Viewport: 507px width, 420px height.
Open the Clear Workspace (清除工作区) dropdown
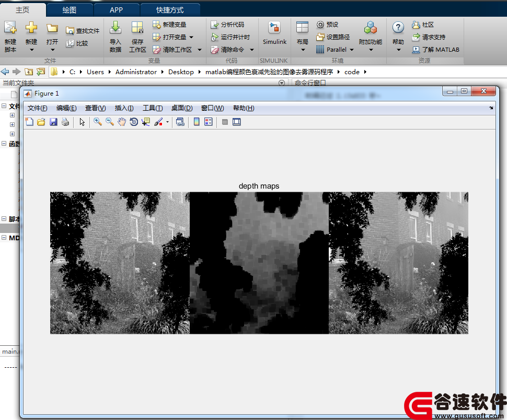pos(200,50)
